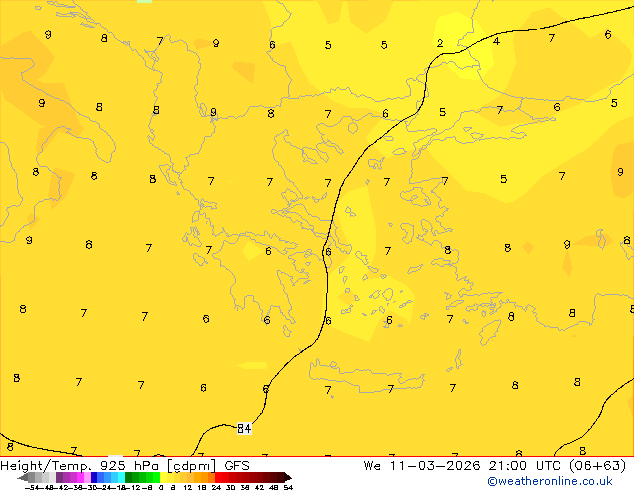Click the legend label 54
This screenshot has width=634, height=490.
coord(288,487)
